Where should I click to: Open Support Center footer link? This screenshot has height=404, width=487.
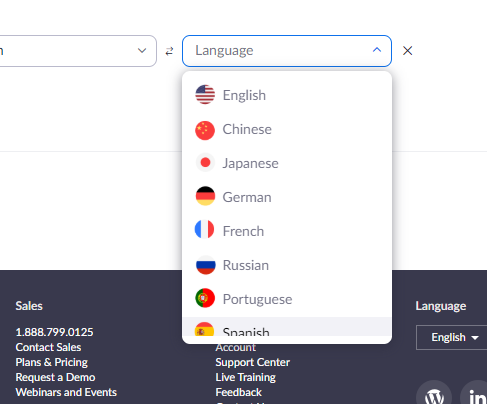(253, 362)
